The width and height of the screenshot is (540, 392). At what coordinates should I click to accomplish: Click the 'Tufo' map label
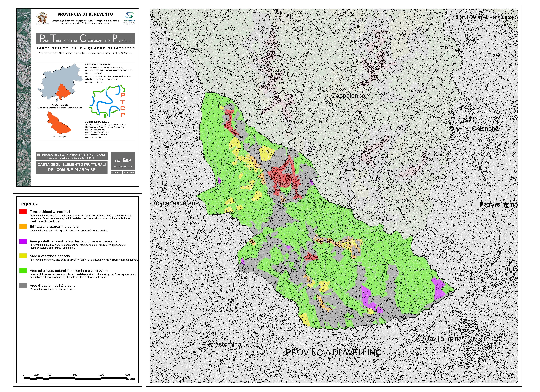511,269
